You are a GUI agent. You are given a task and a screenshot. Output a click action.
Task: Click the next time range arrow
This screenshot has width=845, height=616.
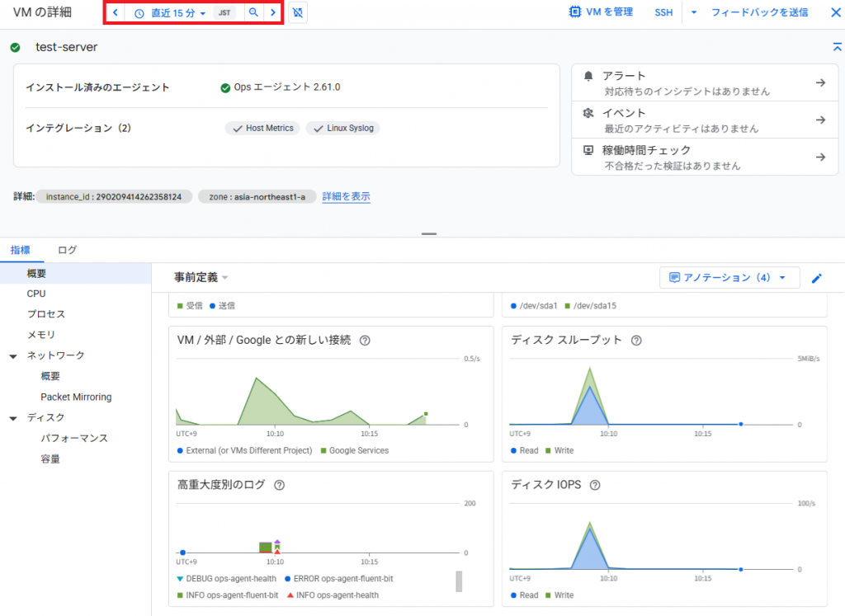click(273, 13)
